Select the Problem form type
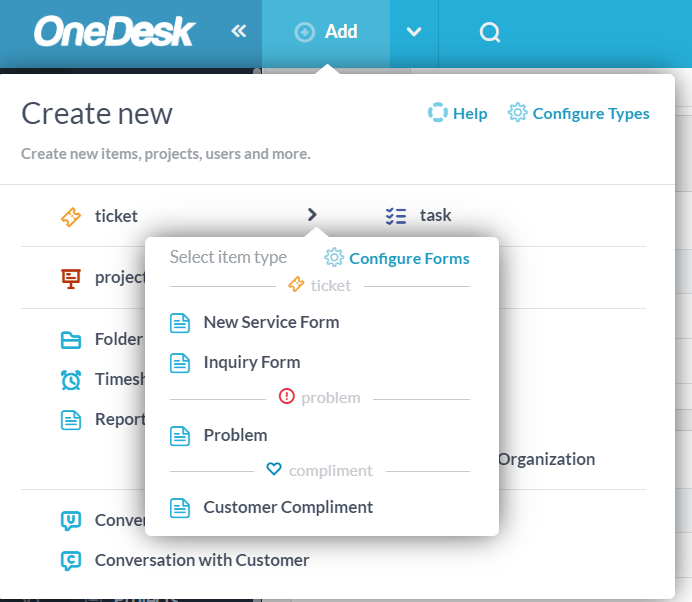The width and height of the screenshot is (692, 602). click(x=235, y=435)
